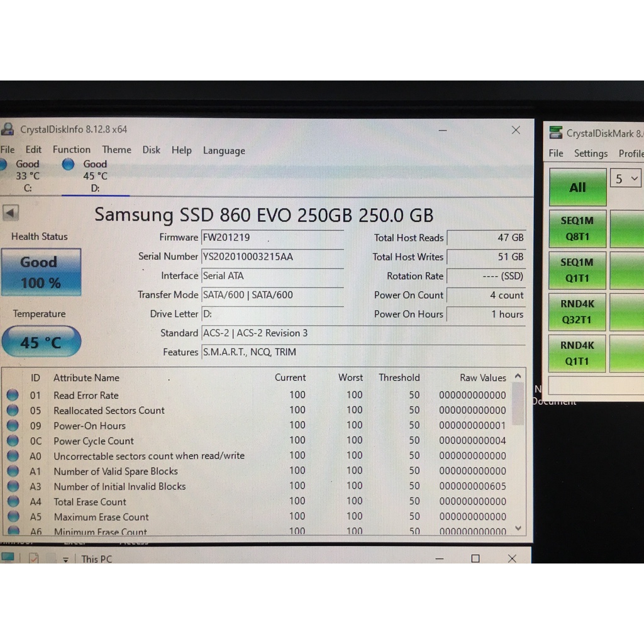Select the Total Erase Count row

(257, 501)
